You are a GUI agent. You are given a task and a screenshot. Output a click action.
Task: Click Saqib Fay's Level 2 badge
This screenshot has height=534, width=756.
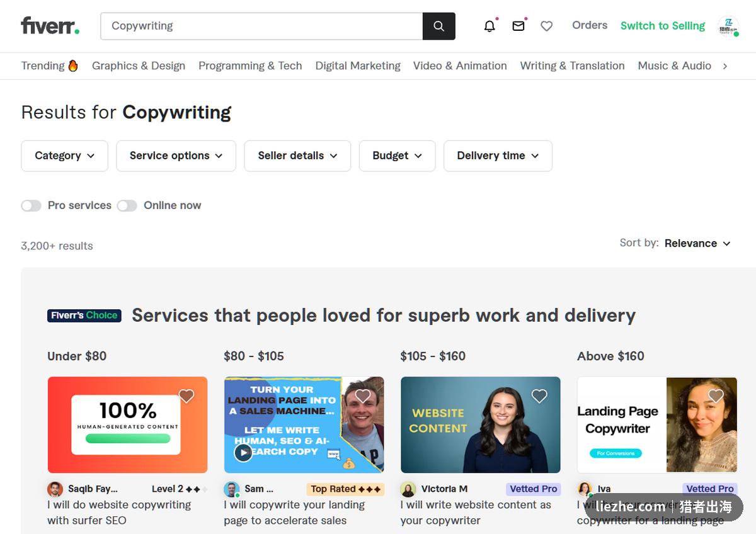180,489
